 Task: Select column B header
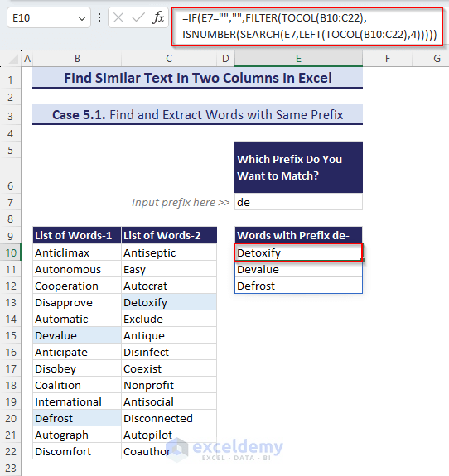pyautogui.click(x=77, y=58)
